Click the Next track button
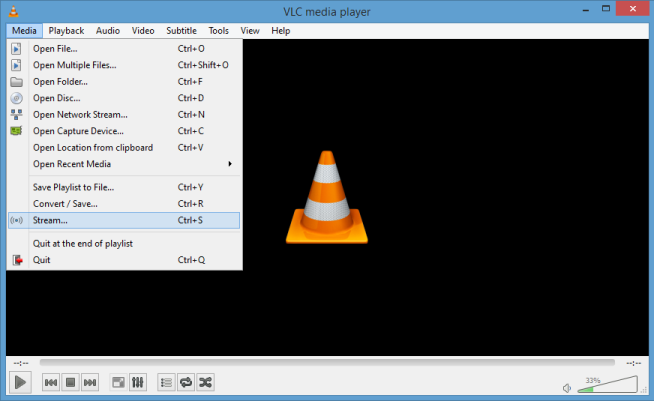The width and height of the screenshot is (654, 401). (x=90, y=382)
